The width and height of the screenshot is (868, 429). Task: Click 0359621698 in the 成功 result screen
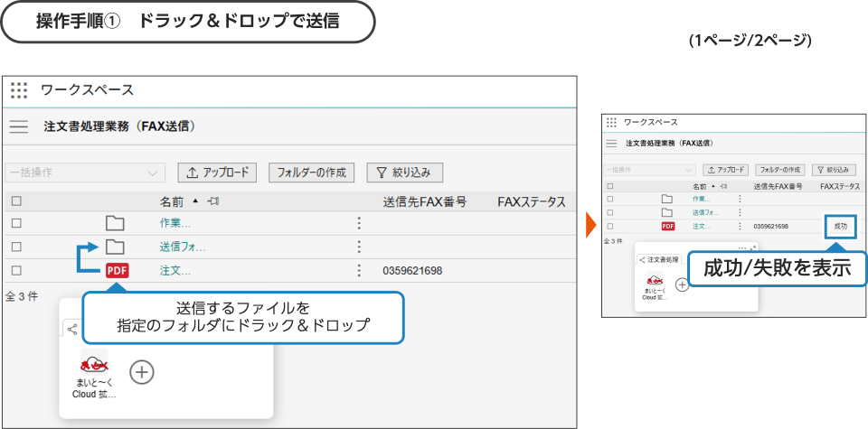pyautogui.click(x=770, y=226)
